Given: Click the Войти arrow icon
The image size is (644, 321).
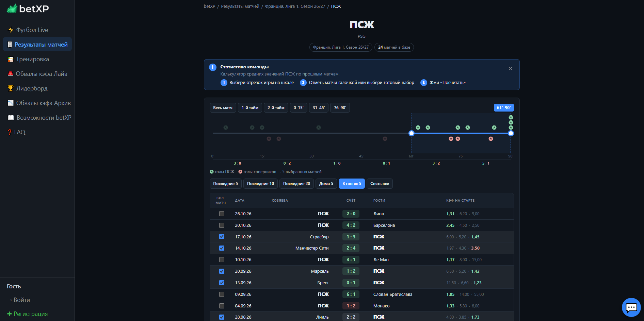Looking at the screenshot, I should tap(10, 300).
